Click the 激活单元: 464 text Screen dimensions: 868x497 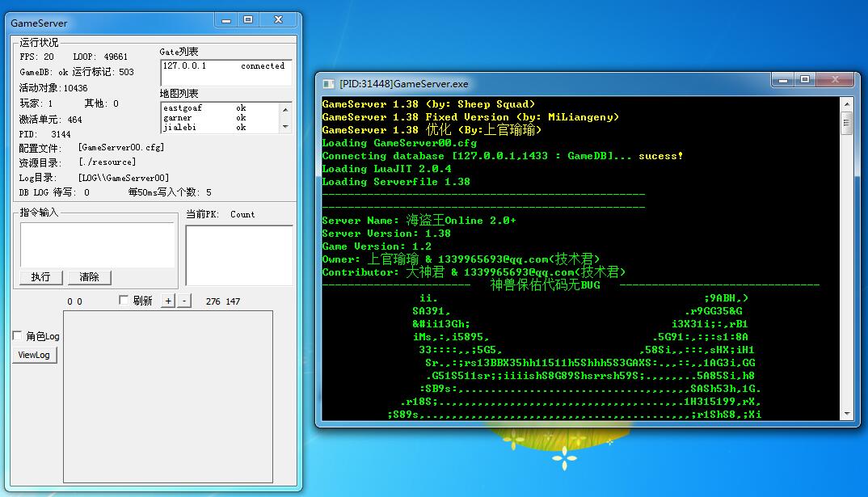pos(50,120)
